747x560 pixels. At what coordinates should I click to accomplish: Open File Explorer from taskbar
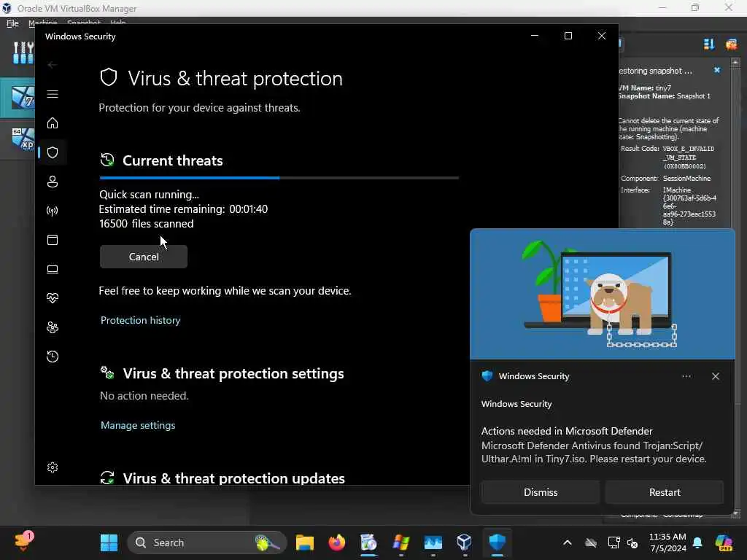pos(305,542)
